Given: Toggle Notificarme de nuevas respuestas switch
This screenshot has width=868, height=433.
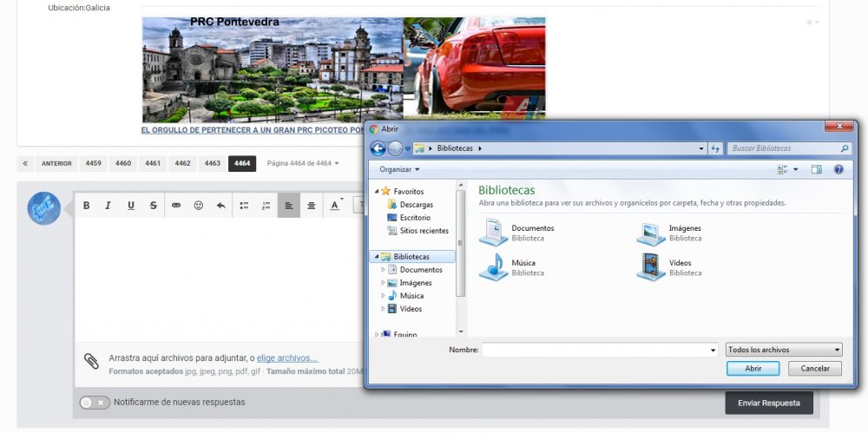Looking at the screenshot, I should [x=95, y=403].
